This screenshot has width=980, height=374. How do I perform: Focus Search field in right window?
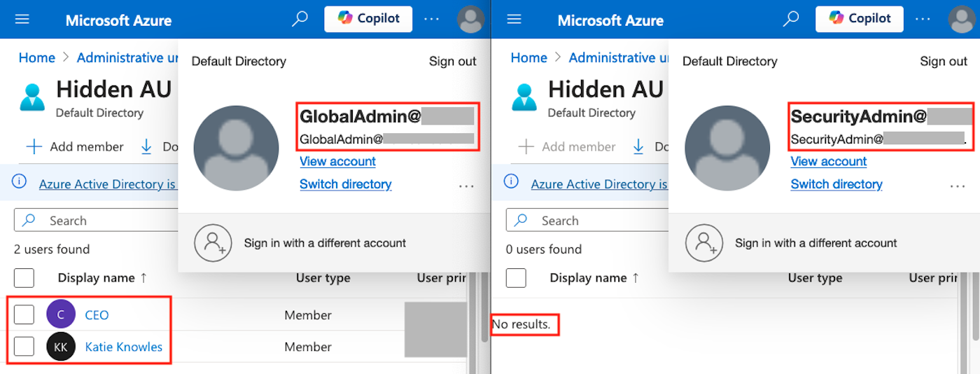point(587,221)
